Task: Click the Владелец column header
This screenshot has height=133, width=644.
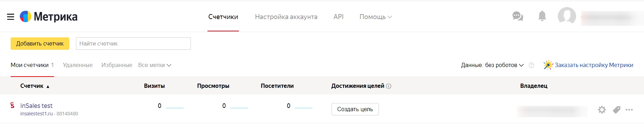Action: (534, 86)
